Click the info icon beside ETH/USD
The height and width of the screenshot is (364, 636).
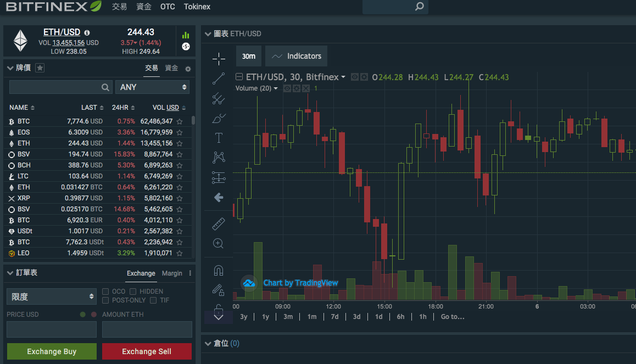pos(87,32)
